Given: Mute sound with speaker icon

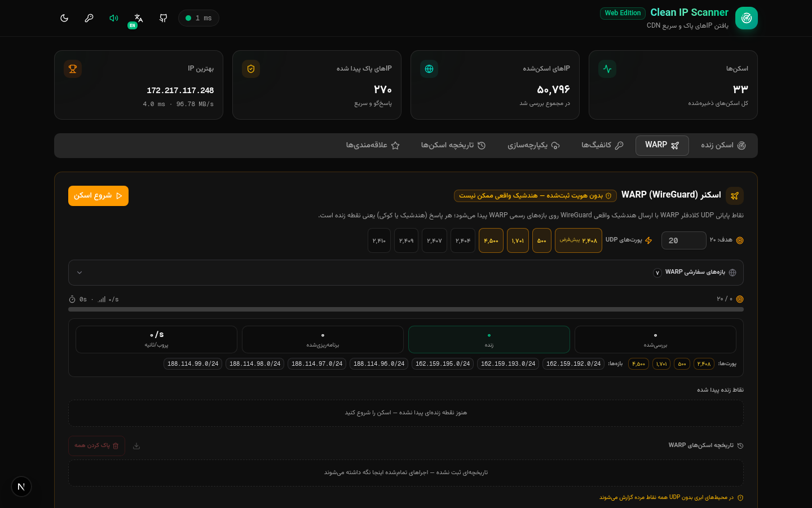Looking at the screenshot, I should [114, 18].
